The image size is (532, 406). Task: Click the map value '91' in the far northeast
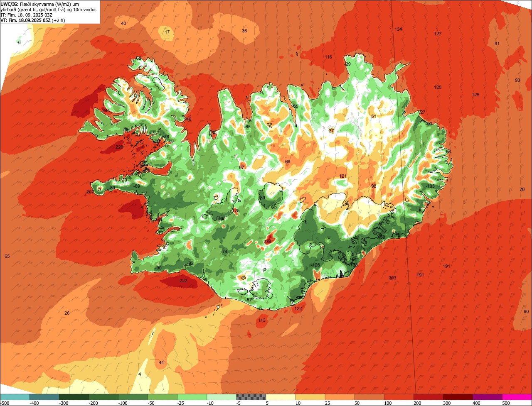[497, 44]
